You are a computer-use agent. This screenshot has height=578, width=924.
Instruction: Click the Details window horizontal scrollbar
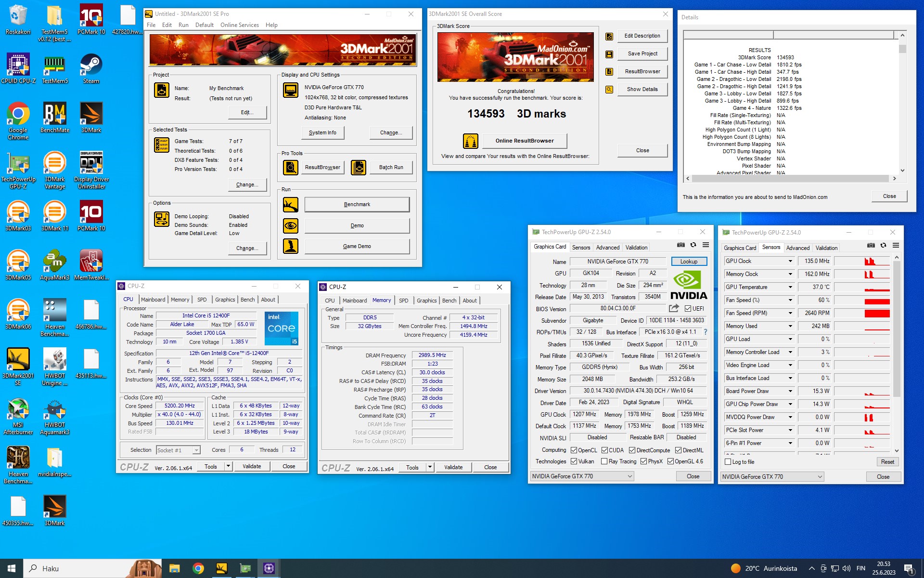(791, 178)
